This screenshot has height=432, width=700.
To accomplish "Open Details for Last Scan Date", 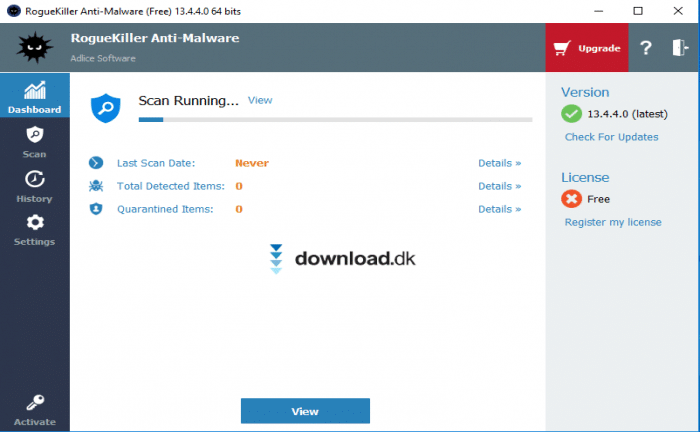I will click(x=500, y=163).
